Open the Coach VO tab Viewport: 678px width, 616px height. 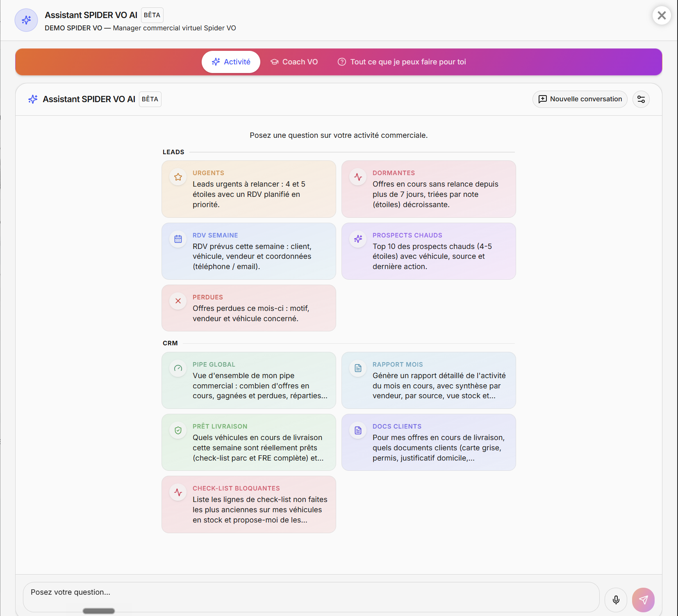294,62
